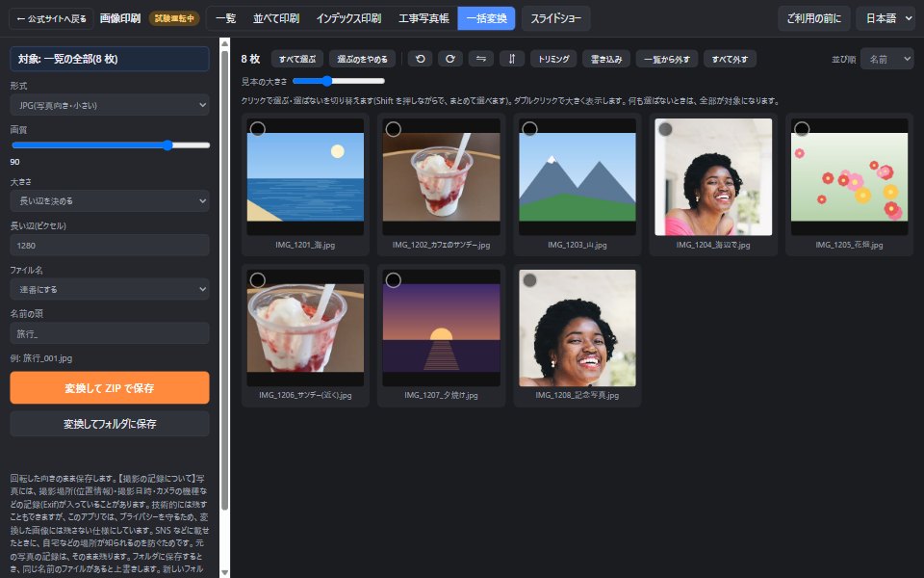Click the 試験運転中 badge
The width and height of the screenshot is (924, 578).
click(x=174, y=18)
